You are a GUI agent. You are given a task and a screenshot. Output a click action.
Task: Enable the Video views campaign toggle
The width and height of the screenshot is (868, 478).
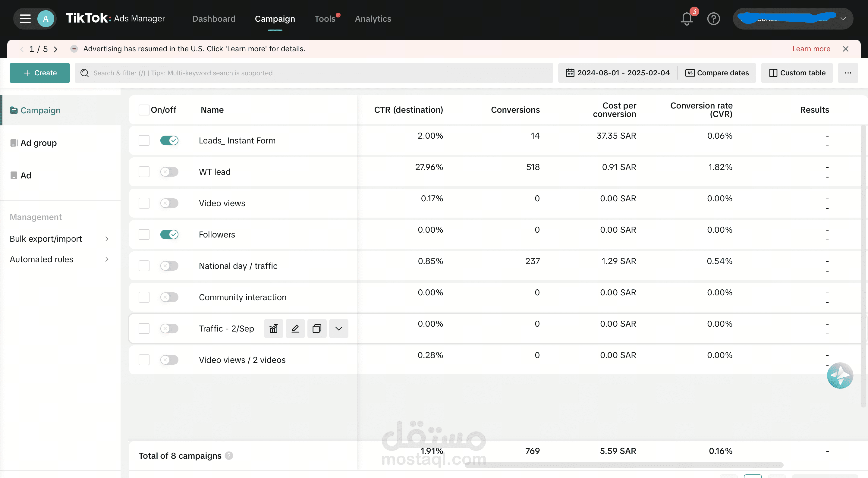[x=169, y=203]
